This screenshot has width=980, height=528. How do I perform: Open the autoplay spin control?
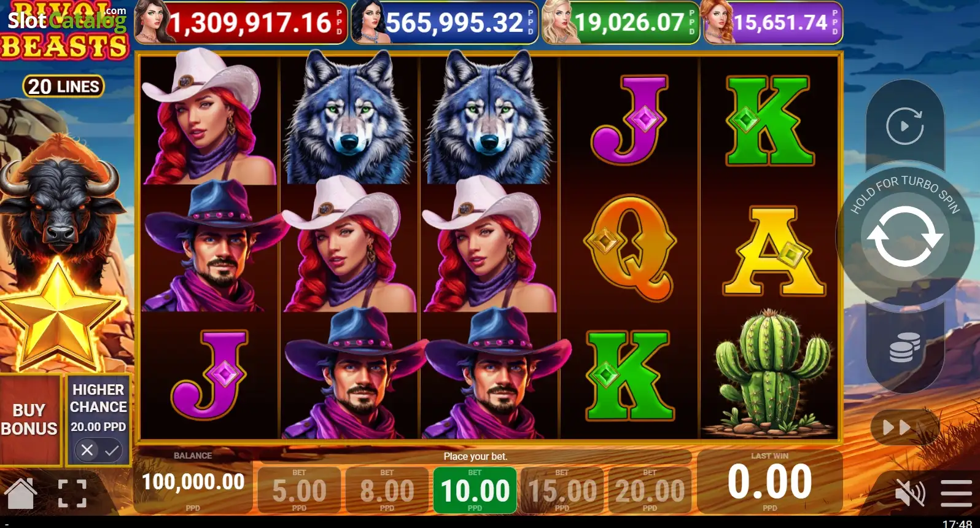point(904,126)
